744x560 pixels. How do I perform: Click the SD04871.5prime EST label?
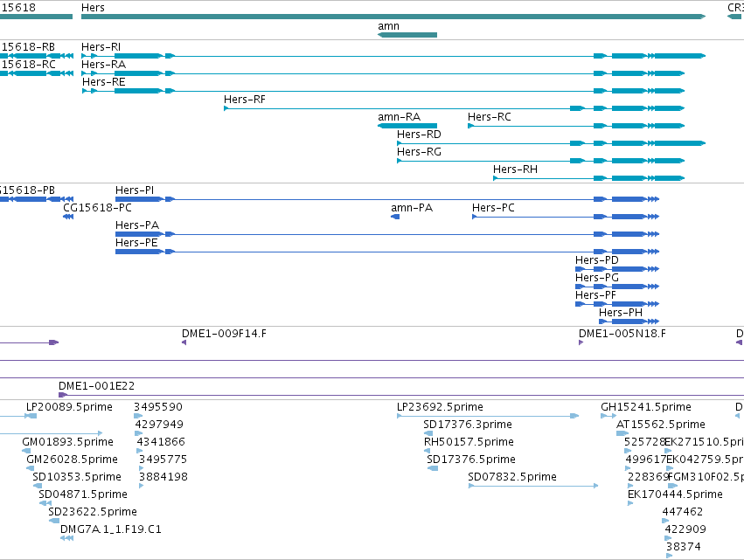[83, 495]
